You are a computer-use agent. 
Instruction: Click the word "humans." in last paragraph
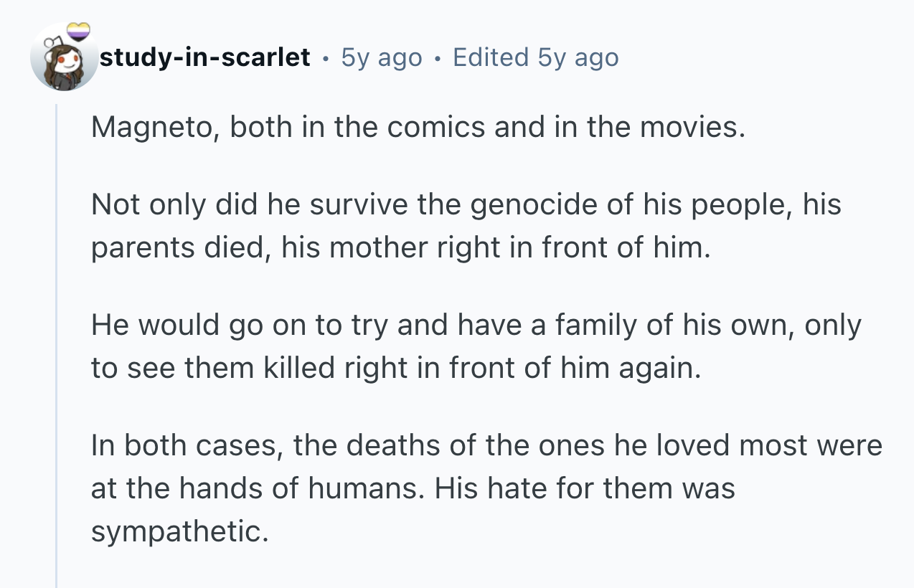tap(368, 489)
